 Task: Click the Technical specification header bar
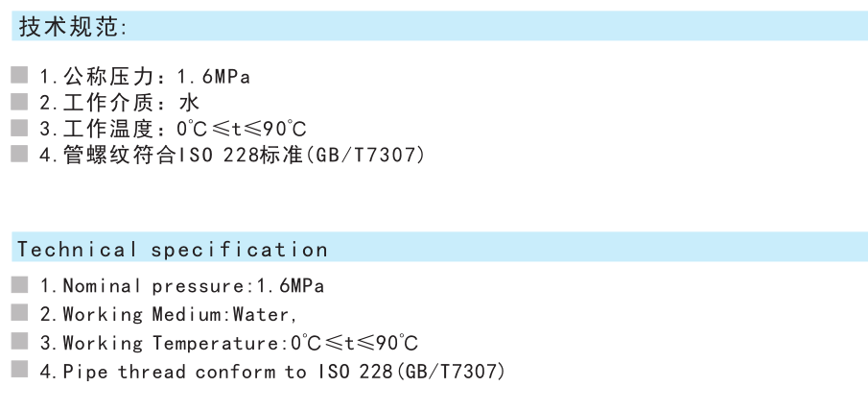(439, 247)
